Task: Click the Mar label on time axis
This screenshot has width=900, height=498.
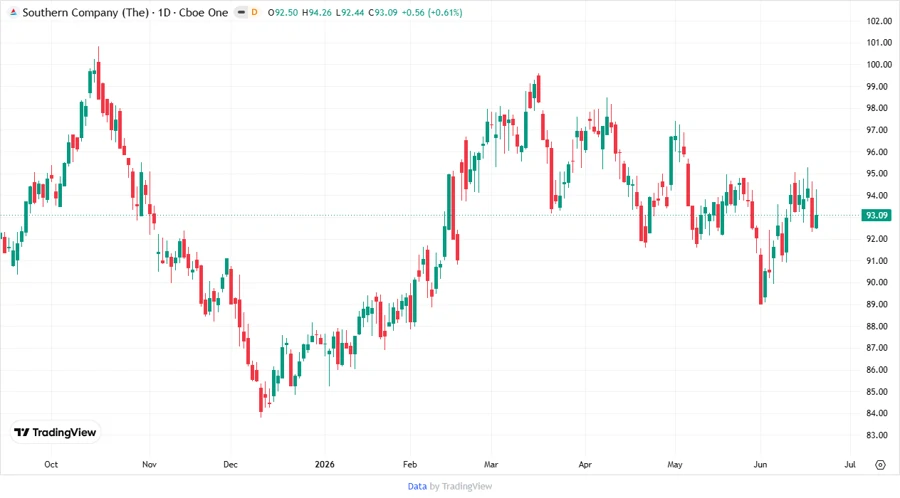Action: click(491, 464)
